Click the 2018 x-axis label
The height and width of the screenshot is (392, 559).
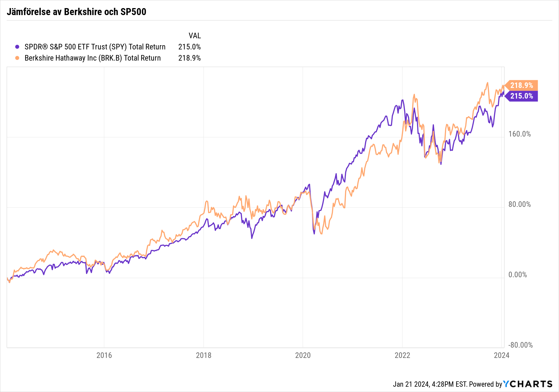tap(203, 355)
